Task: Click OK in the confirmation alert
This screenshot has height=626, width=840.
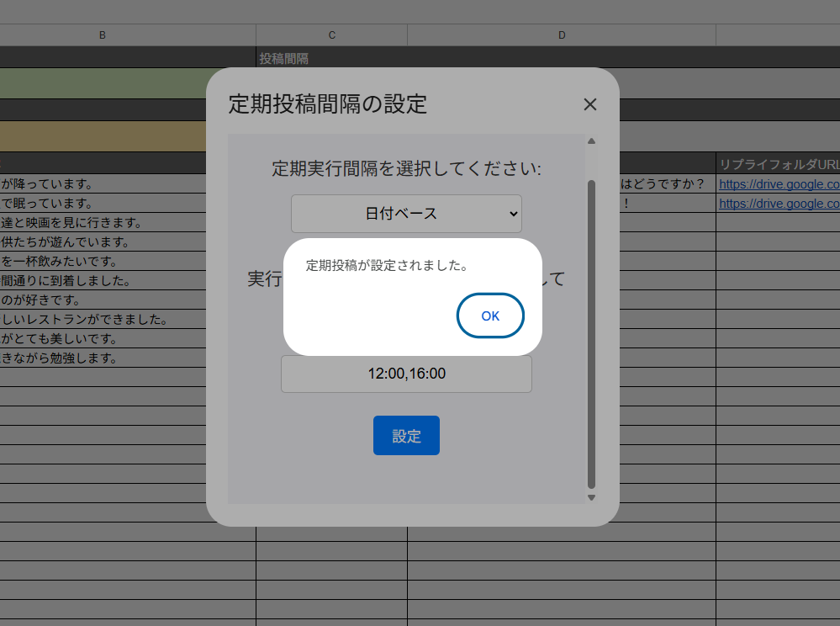Action: (x=490, y=316)
